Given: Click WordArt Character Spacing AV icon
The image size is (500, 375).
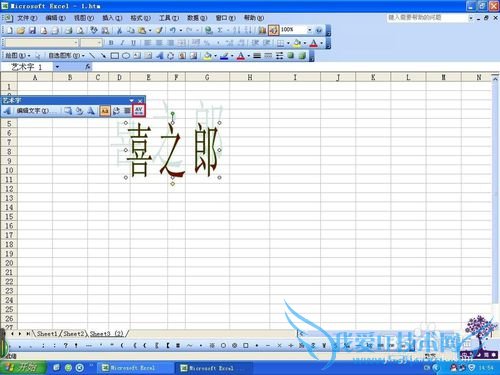Looking at the screenshot, I should [138, 111].
